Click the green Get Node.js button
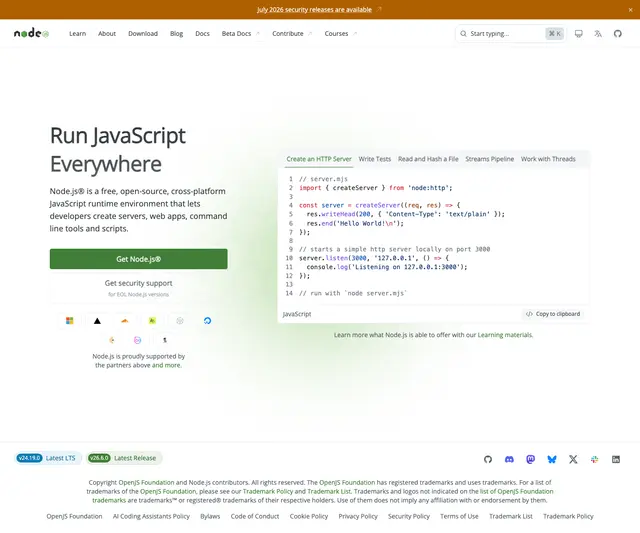This screenshot has width=640, height=533. pyautogui.click(x=139, y=259)
